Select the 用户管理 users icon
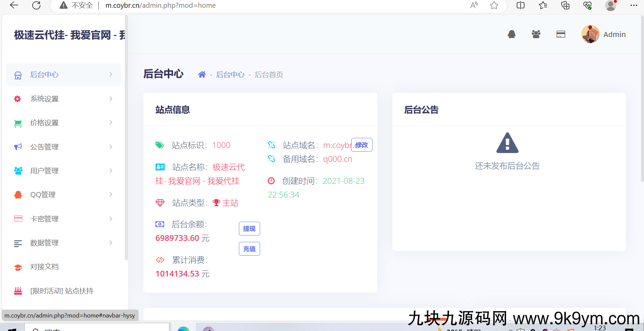This screenshot has height=331, width=644. 18,171
